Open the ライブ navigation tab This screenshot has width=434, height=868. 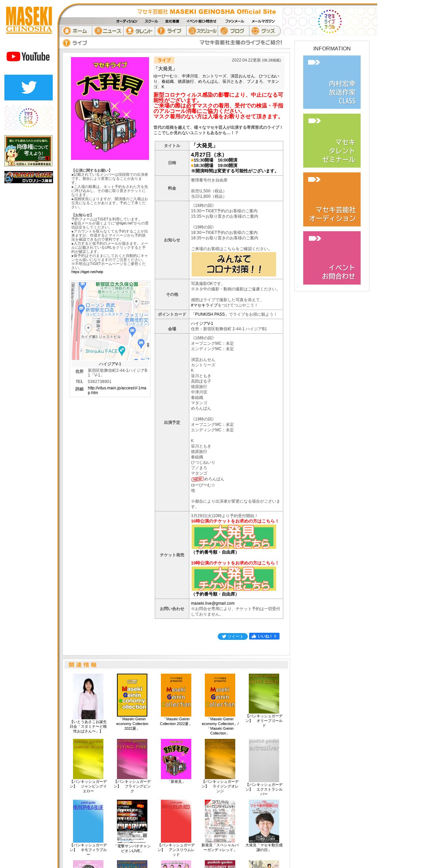[171, 31]
